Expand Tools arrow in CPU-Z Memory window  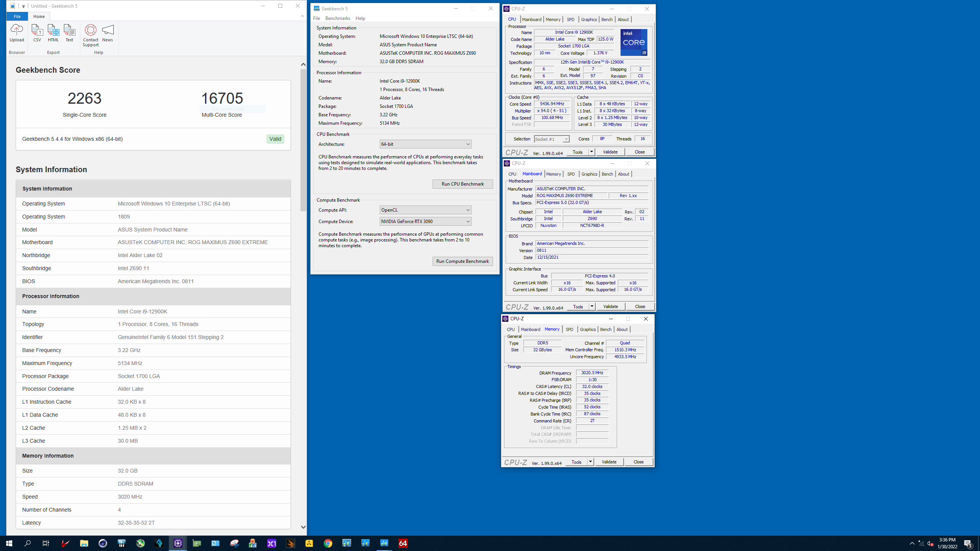(590, 462)
